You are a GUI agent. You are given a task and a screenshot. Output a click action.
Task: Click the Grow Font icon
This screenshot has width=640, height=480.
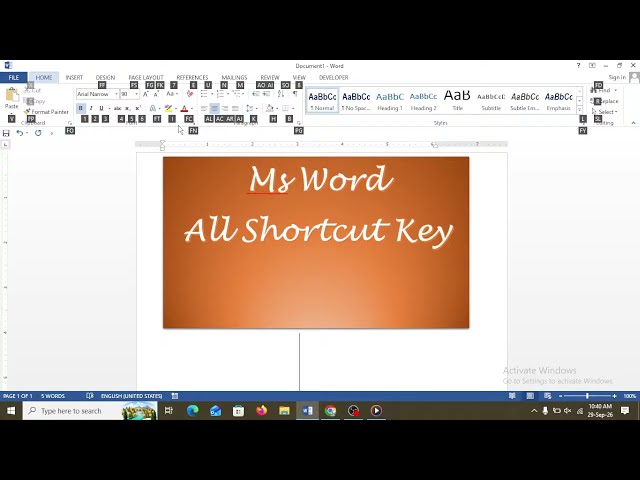pos(146,94)
